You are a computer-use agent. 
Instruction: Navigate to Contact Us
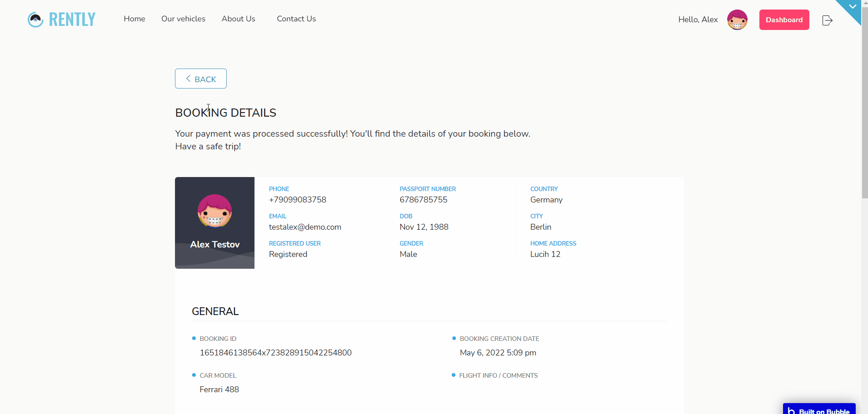point(296,19)
